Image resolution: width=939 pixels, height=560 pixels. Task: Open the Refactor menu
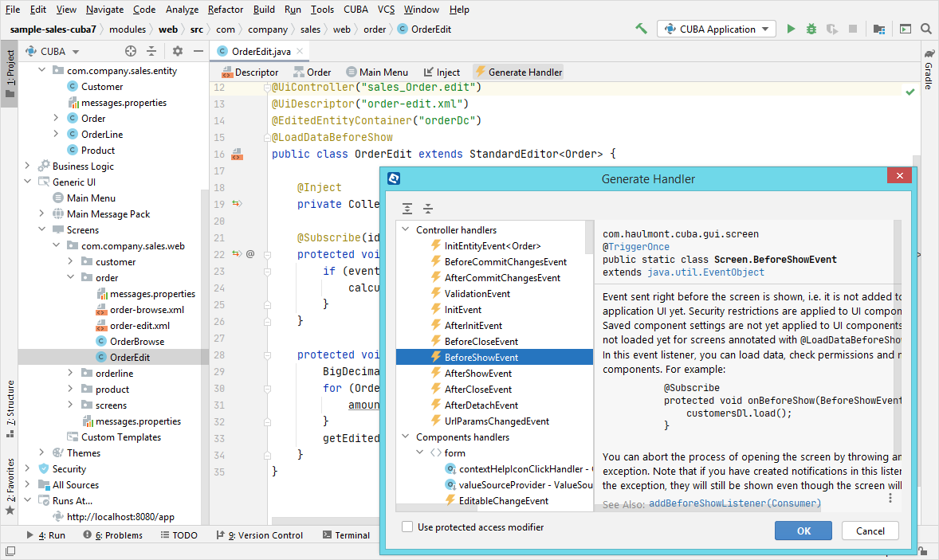226,10
